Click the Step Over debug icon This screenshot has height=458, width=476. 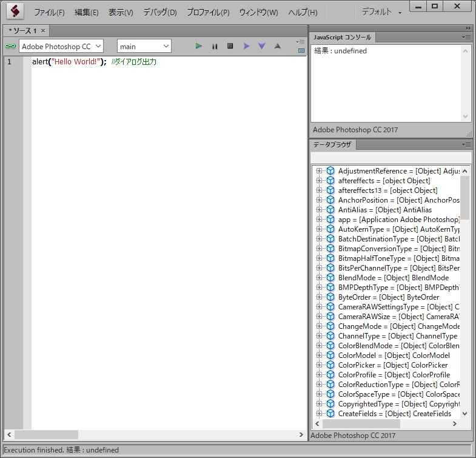246,46
